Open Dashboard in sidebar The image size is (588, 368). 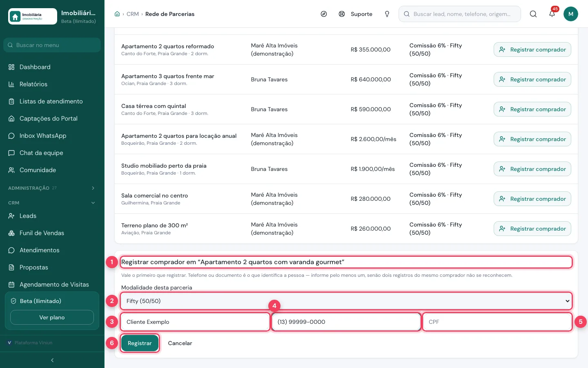click(52, 67)
